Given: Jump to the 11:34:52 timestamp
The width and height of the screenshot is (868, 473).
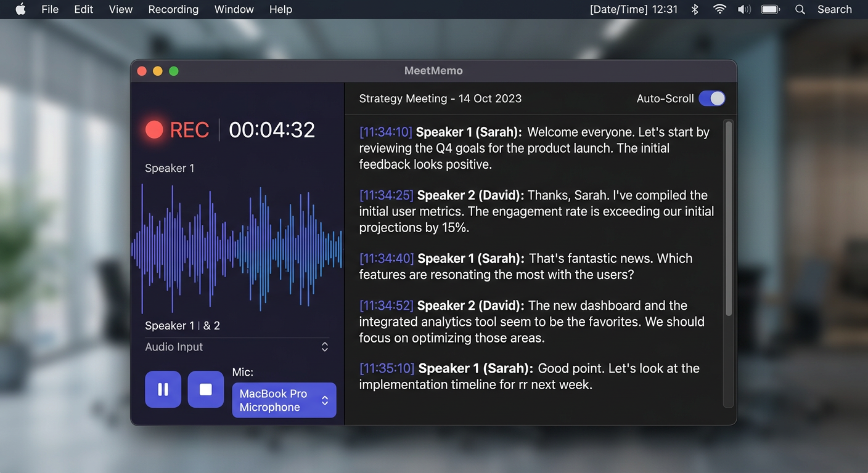Looking at the screenshot, I should click(x=386, y=305).
